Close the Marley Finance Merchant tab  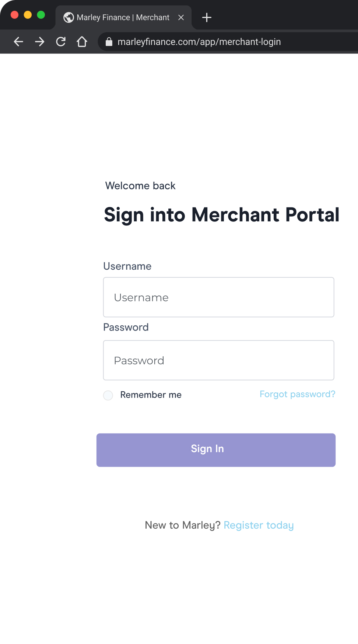[180, 17]
